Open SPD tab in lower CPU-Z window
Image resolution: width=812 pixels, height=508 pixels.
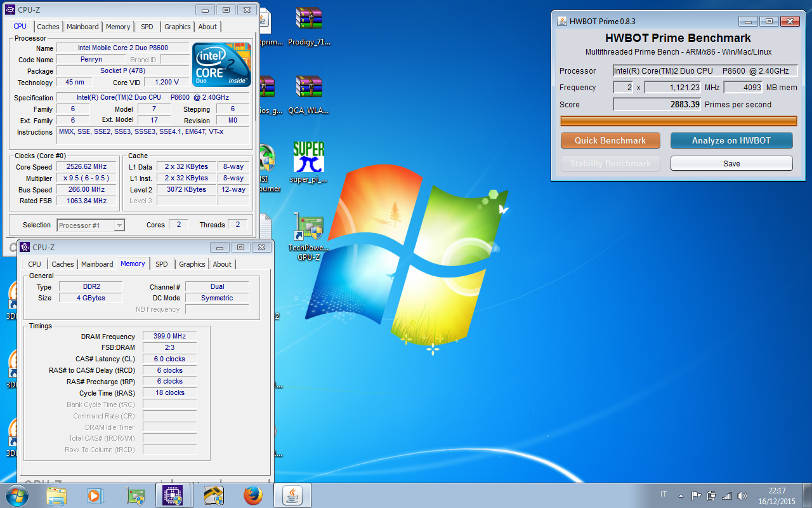(x=162, y=264)
